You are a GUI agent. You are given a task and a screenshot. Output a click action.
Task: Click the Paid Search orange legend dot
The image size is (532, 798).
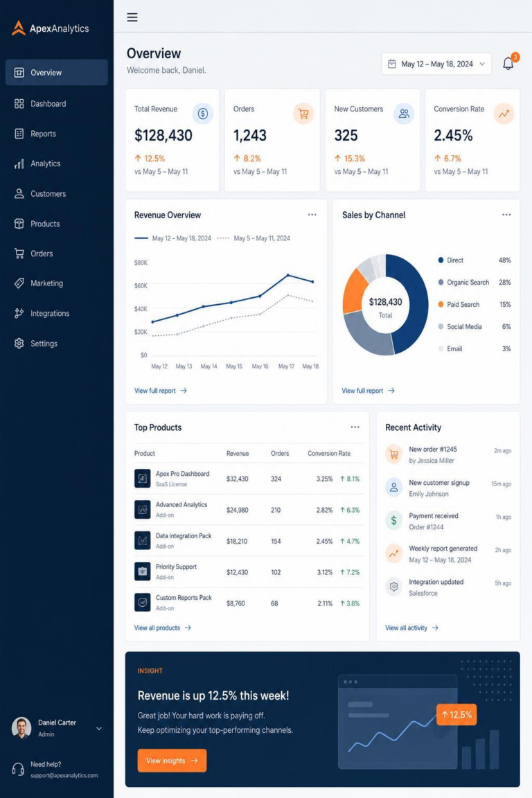coord(441,304)
